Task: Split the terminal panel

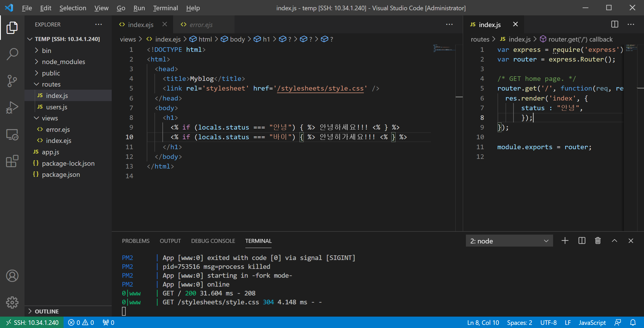Action: click(582, 241)
